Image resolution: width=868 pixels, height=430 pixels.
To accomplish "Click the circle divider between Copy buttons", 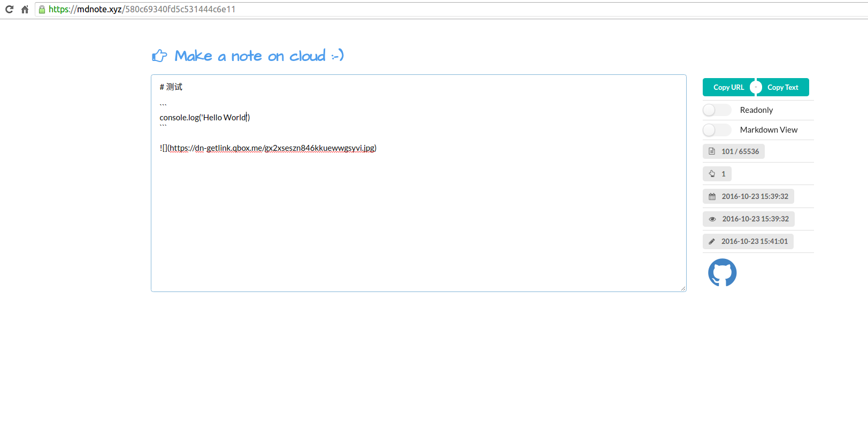I will [x=756, y=87].
